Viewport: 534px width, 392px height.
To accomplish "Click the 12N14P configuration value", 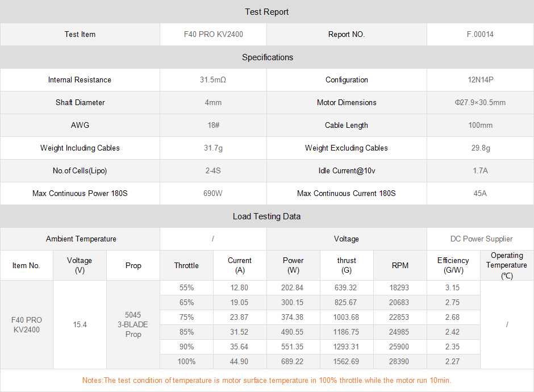I will tap(480, 80).
